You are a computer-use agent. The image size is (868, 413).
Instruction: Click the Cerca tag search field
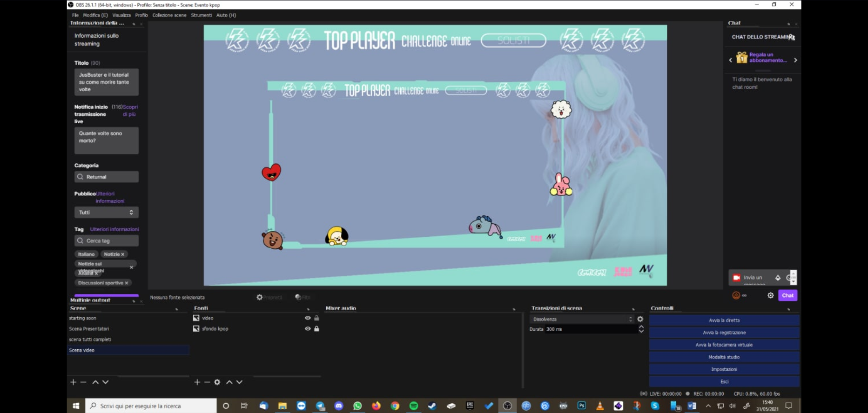pyautogui.click(x=107, y=240)
